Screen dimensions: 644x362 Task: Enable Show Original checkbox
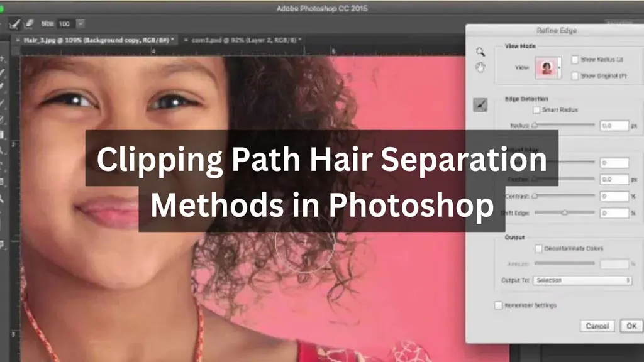[x=575, y=76]
